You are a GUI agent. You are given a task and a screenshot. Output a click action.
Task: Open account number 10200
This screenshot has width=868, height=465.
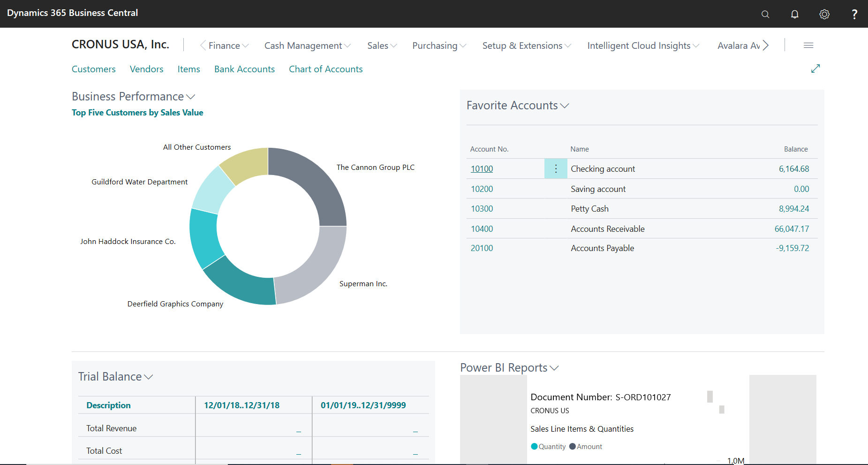(482, 189)
